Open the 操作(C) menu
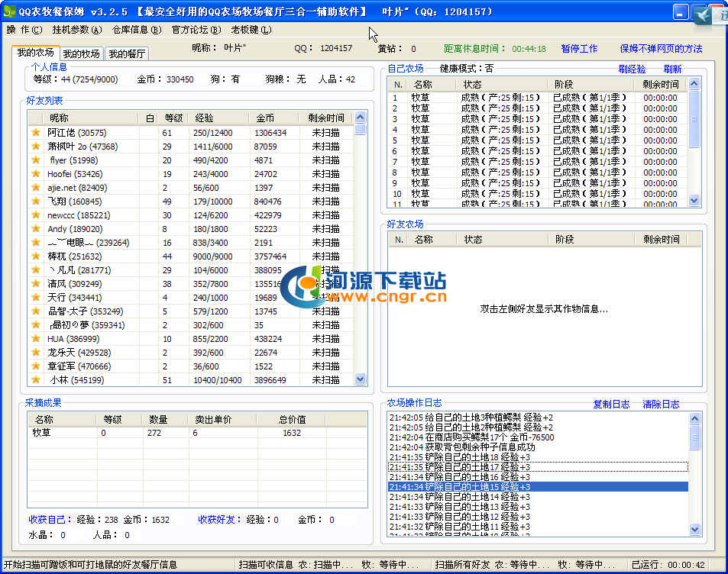728x574 pixels. 24,30
